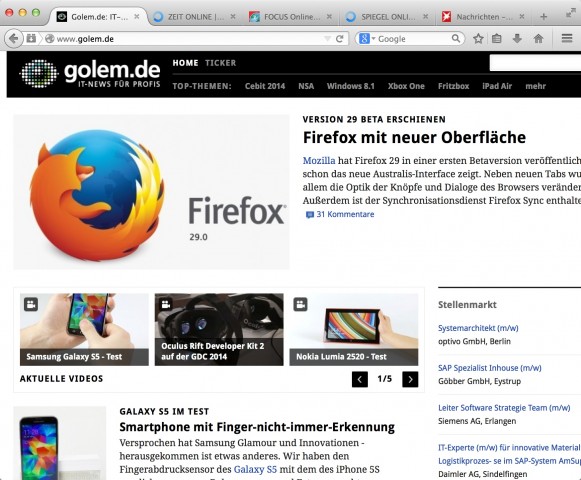Close the ZEIT ONLINE tab
581x480 pixels.
click(233, 17)
